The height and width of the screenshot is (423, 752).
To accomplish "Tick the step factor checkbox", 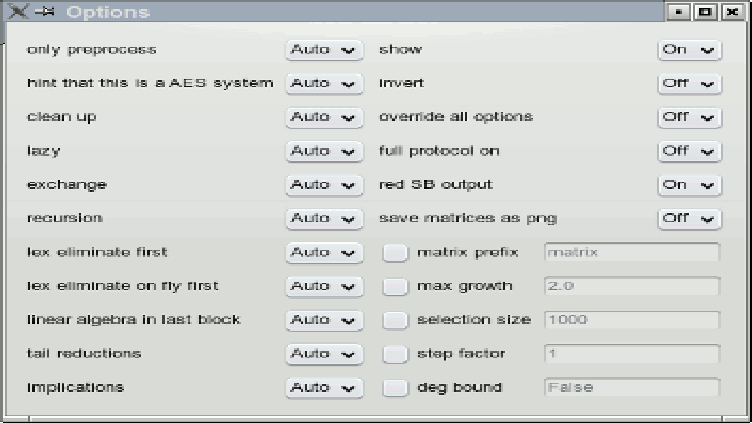I will tap(395, 354).
